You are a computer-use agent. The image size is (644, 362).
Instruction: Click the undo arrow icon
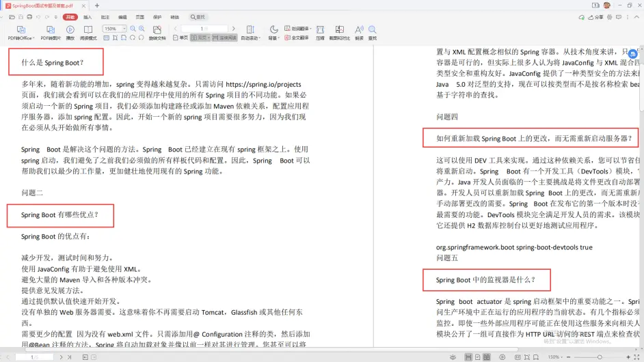(x=38, y=17)
